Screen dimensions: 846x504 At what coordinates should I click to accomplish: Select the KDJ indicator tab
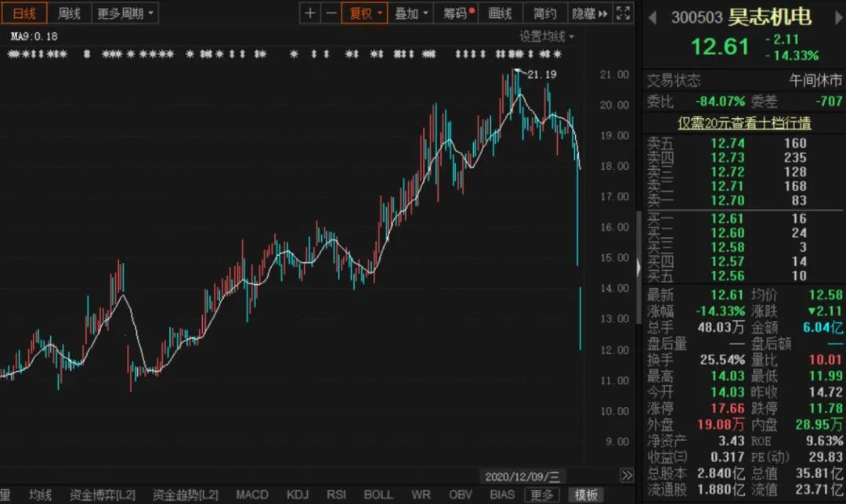298,495
